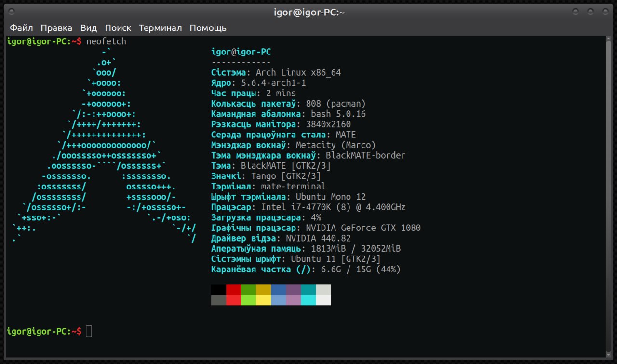Minimize the terminal window
Screen dimensions: 617x364
coord(576,11)
